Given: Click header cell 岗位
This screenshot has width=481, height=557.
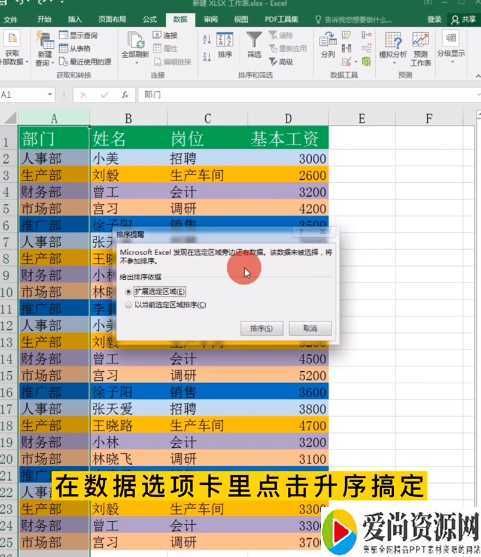Looking at the screenshot, I should pos(207,138).
